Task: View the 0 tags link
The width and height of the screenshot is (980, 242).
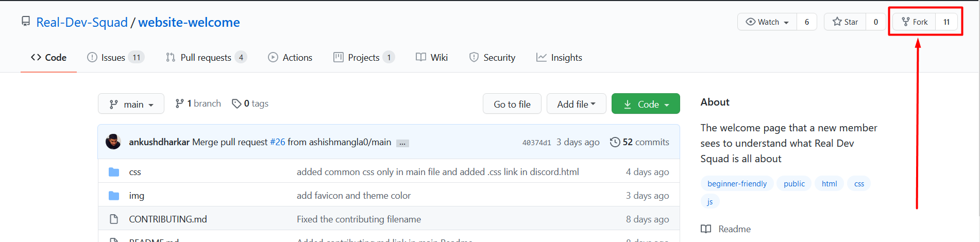Action: point(250,103)
